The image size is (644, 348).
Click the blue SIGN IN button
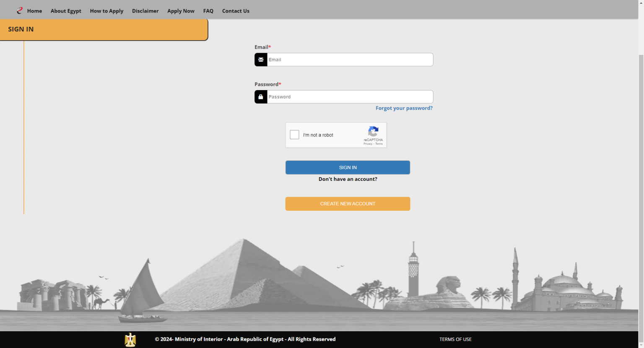(348, 168)
